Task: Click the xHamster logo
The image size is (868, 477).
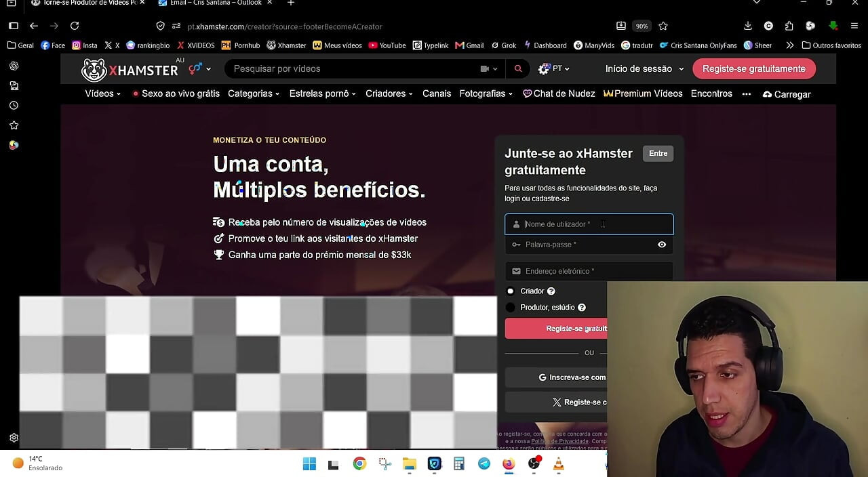Action: 130,69
